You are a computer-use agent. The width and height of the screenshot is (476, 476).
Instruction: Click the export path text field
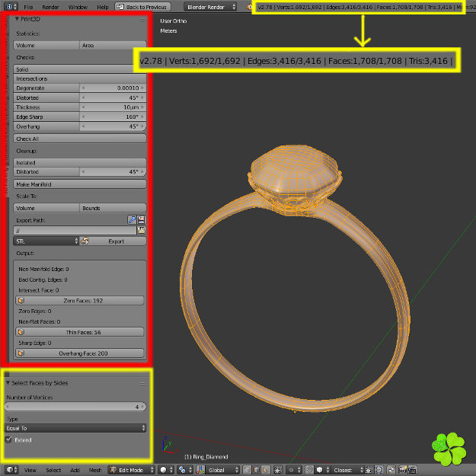coord(75,231)
